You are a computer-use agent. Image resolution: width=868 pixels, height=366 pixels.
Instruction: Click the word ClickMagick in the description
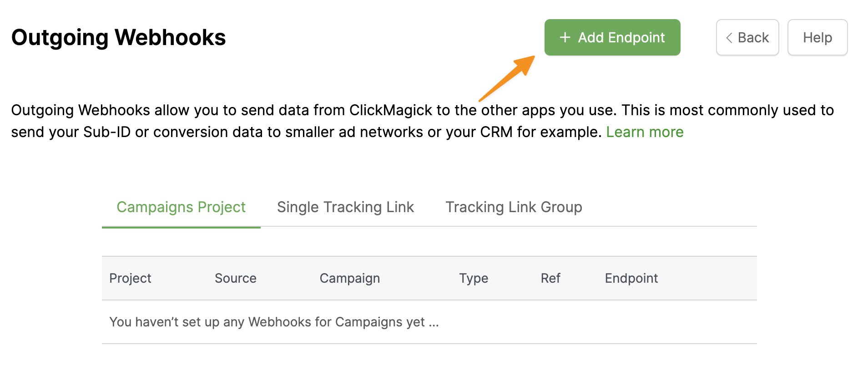390,110
